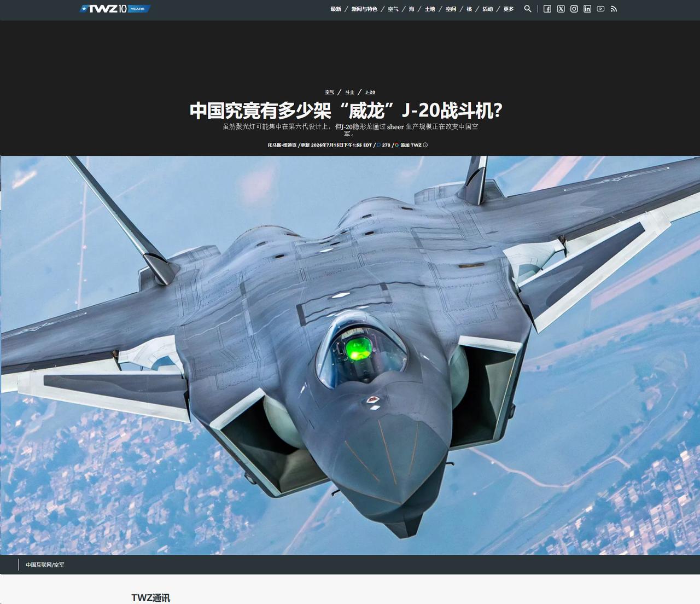Screen dimensions: 700x604
Task: Open the 活动 nav item
Action: (488, 9)
